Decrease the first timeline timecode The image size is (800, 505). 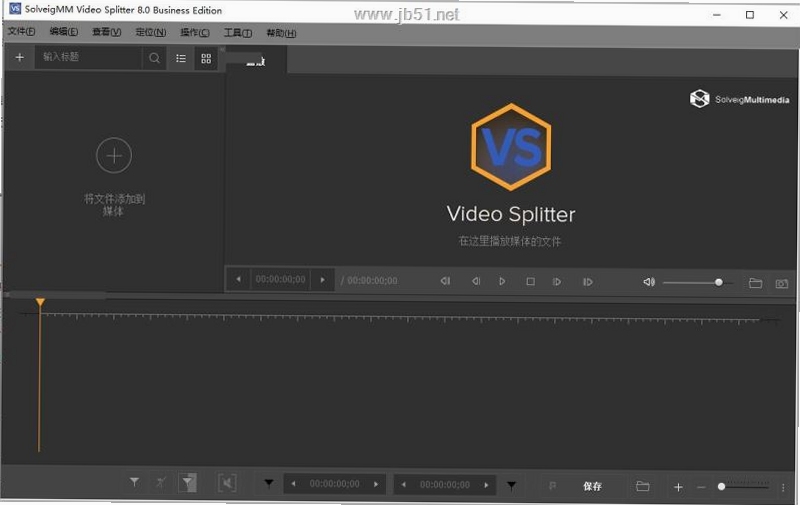pyautogui.click(x=293, y=484)
